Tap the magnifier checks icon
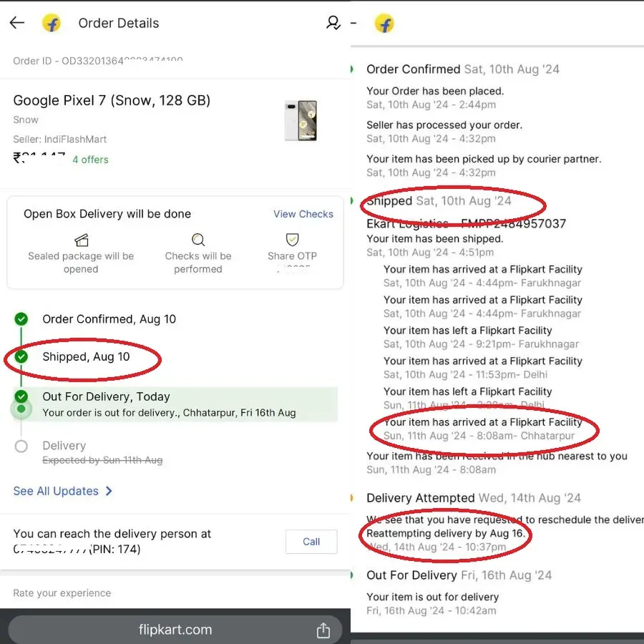The height and width of the screenshot is (644, 644). 198,240
